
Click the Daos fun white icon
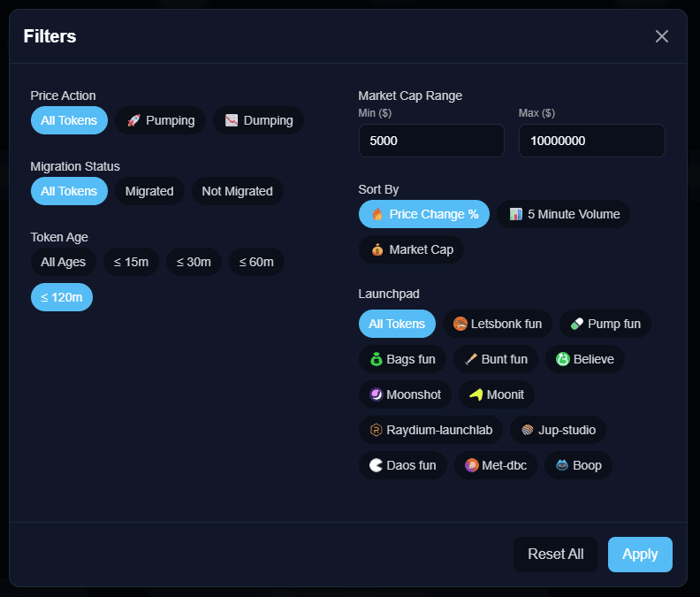(x=376, y=465)
